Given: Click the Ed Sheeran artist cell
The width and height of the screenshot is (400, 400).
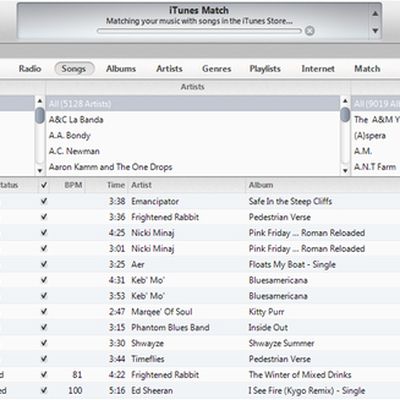Looking at the screenshot, I should [152, 391].
